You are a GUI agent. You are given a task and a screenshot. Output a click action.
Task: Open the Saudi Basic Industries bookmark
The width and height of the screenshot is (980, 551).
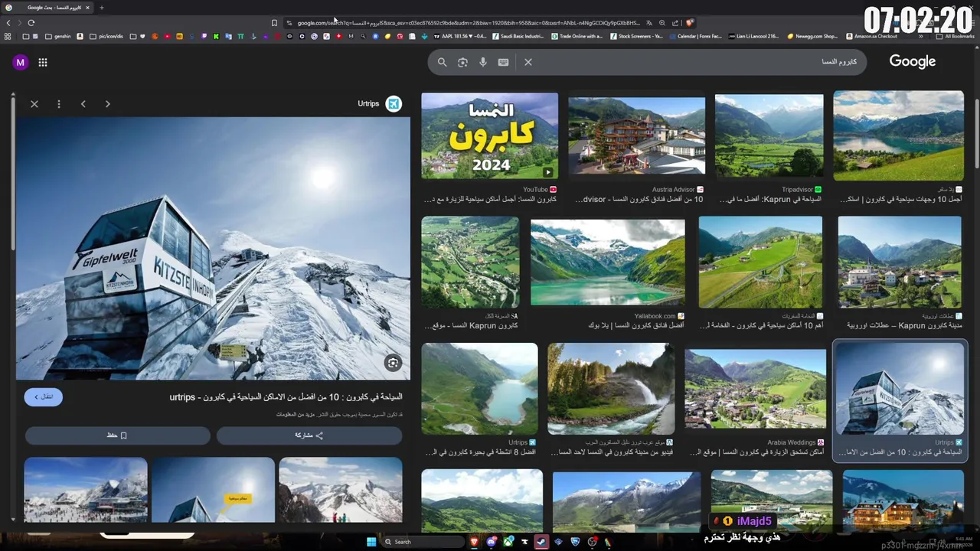(518, 36)
